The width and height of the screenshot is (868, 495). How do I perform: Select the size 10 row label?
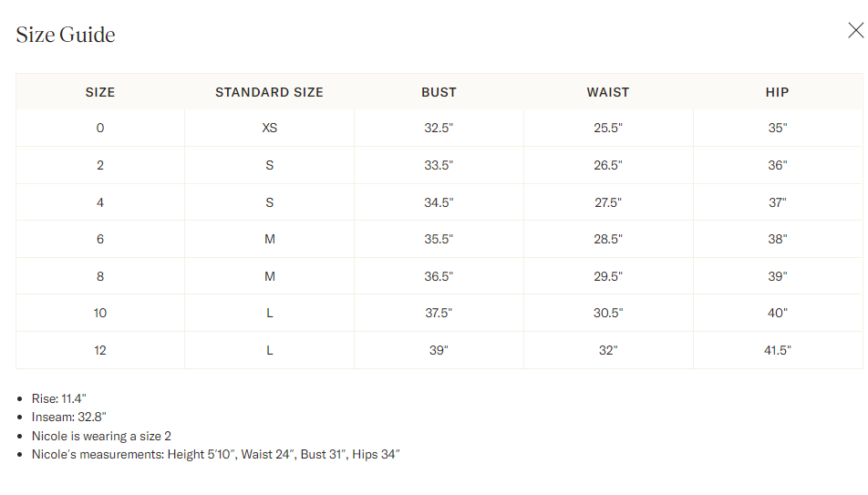point(100,314)
